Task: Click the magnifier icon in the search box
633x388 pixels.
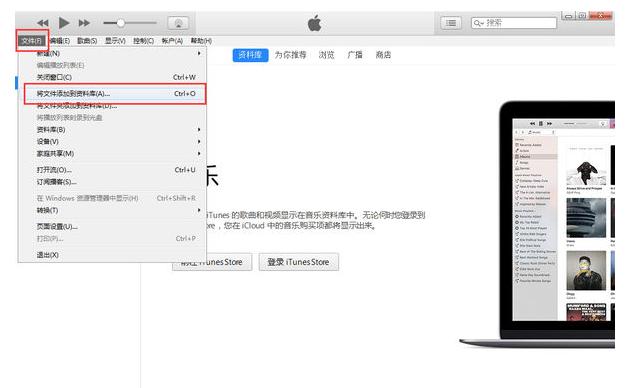Action: pyautogui.click(x=478, y=23)
